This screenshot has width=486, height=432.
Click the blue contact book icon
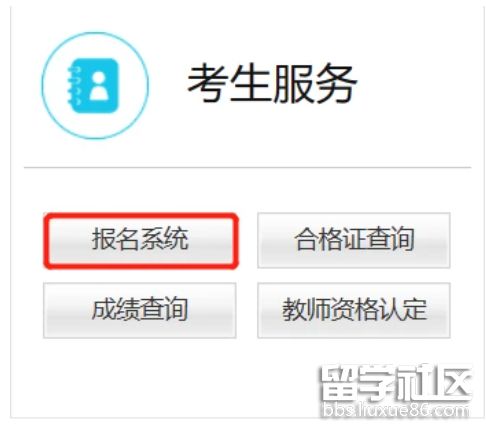tap(93, 86)
